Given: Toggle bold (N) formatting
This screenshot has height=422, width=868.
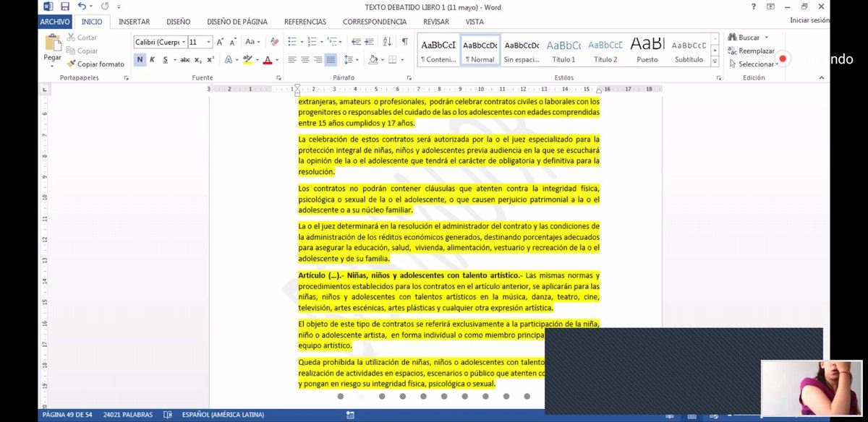Looking at the screenshot, I should pos(139,59).
